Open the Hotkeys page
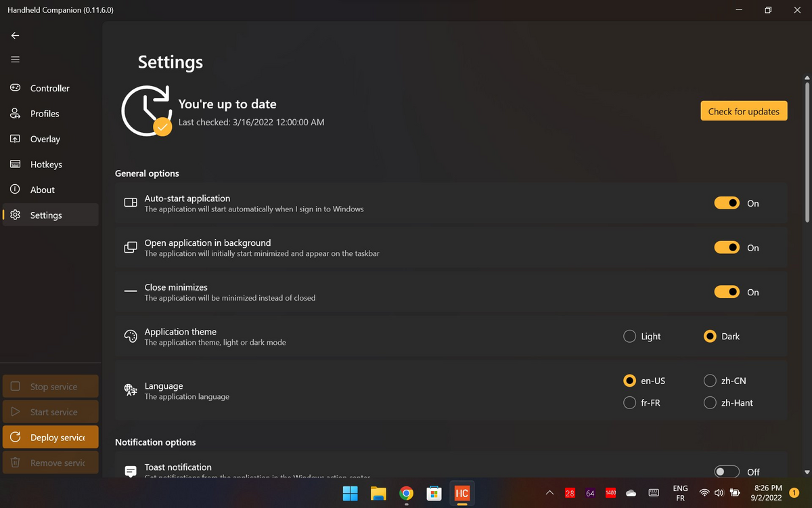 coord(51,165)
